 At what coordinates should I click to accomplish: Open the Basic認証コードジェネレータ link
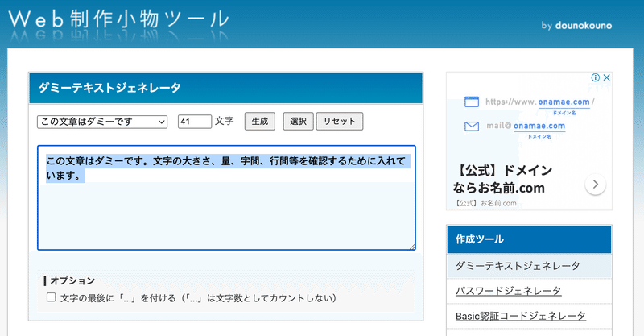tap(520, 316)
